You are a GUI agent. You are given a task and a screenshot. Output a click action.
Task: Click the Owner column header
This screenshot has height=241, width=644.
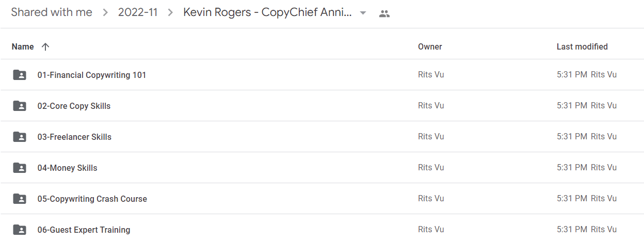click(430, 47)
